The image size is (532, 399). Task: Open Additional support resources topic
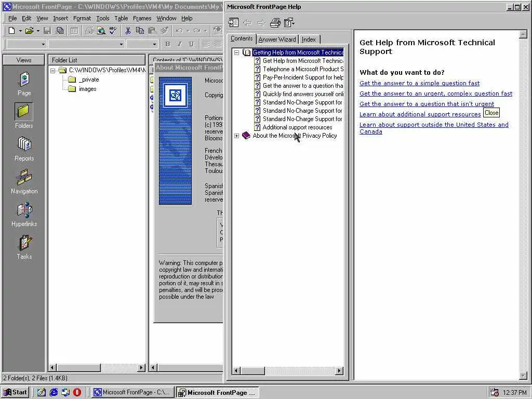pos(298,127)
